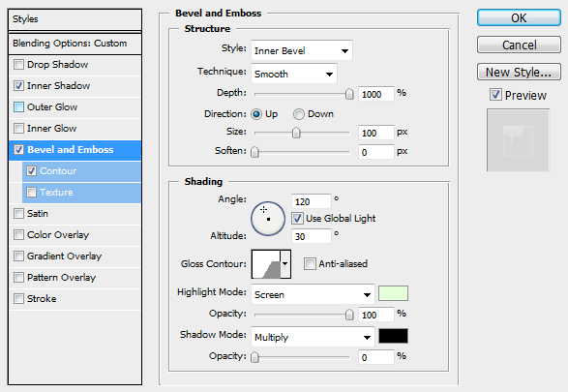Open the light green highlight color swatch

pos(393,293)
